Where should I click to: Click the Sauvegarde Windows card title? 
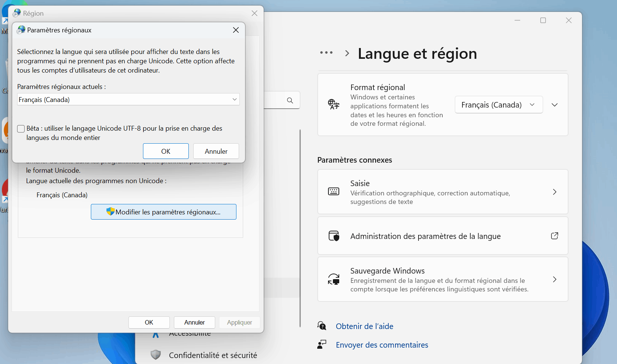coord(387,271)
